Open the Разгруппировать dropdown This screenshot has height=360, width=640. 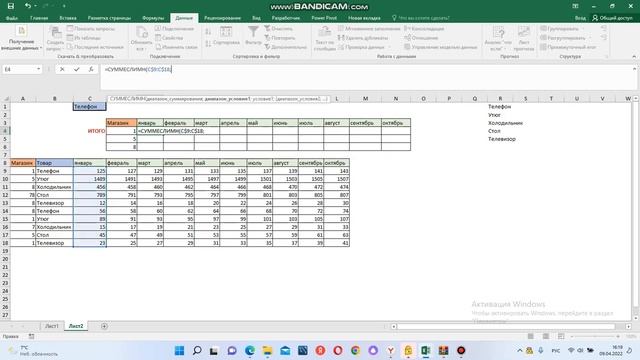point(565,38)
